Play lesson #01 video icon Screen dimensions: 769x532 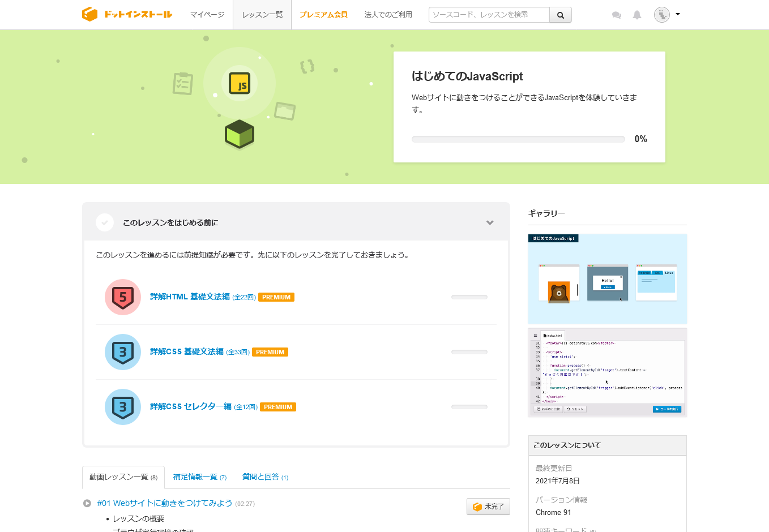click(x=87, y=503)
